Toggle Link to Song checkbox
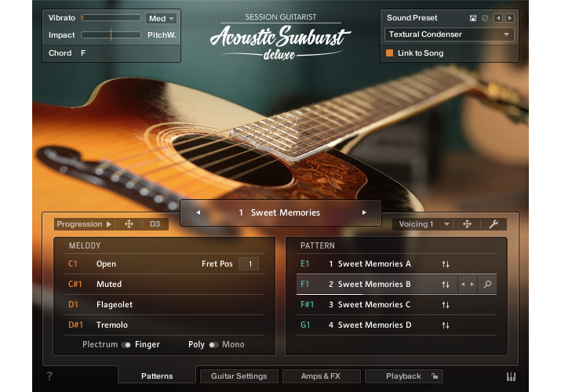 tap(390, 53)
